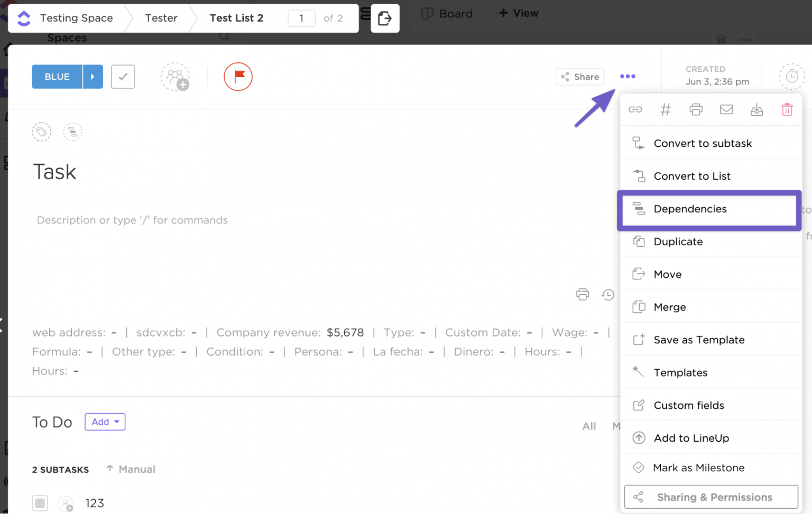Click the hashtag task ID icon
Screen dimensions: 812x514
tap(666, 109)
